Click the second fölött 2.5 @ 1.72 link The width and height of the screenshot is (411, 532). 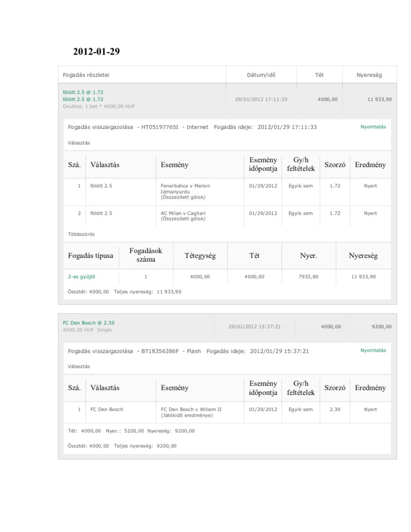point(83,99)
